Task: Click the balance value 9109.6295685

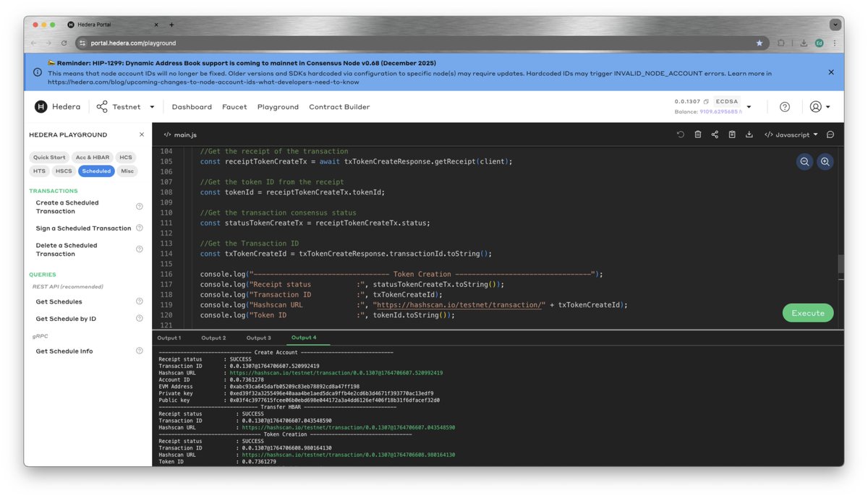Action: point(718,111)
